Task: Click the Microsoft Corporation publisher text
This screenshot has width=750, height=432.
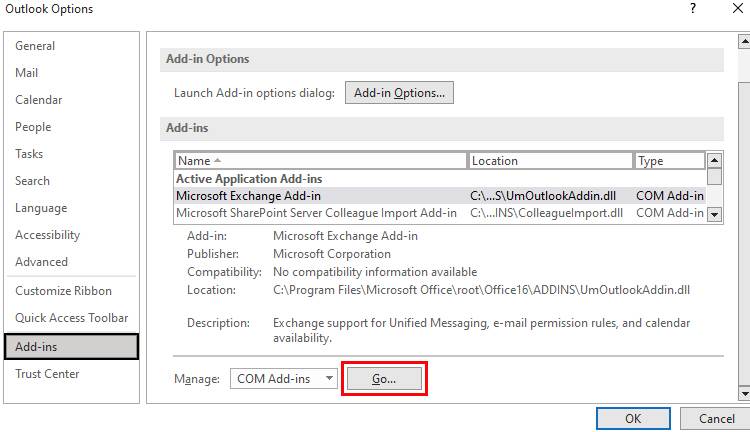Action: pos(332,254)
